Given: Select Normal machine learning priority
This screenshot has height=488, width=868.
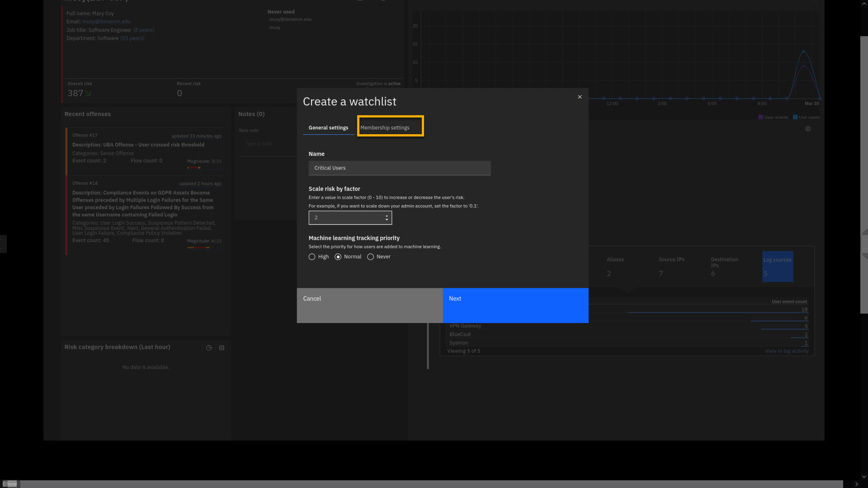Looking at the screenshot, I should (338, 257).
